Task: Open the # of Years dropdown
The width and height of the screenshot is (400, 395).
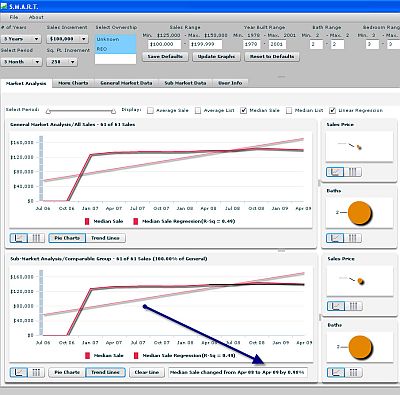Action: point(21,39)
